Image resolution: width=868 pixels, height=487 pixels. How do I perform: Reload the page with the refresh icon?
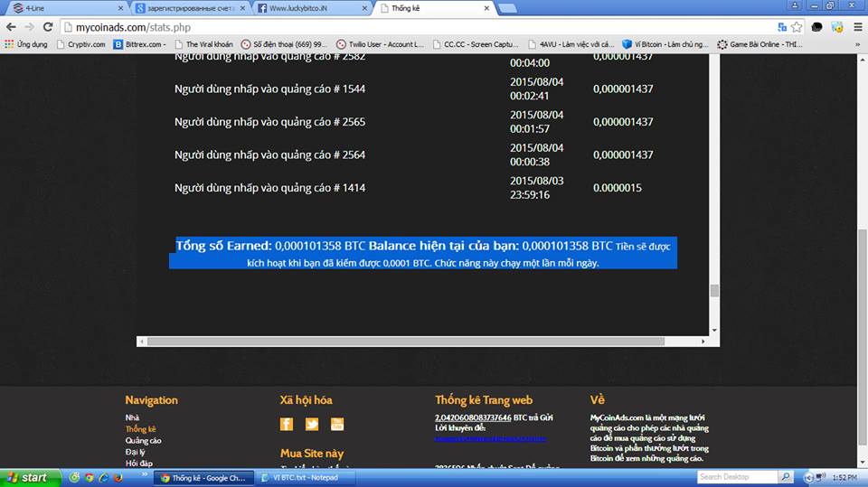coord(48,27)
